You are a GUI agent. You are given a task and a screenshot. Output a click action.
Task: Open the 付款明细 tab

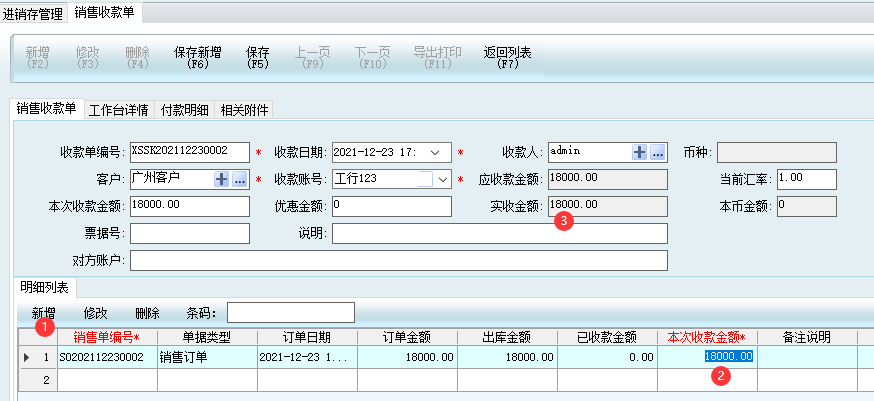coord(185,110)
